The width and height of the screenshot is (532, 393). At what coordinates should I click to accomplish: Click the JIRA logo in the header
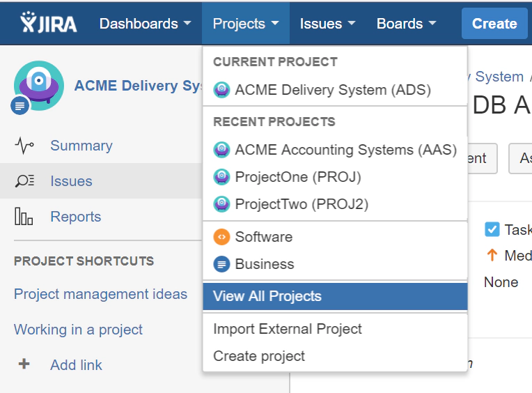pyautogui.click(x=48, y=23)
